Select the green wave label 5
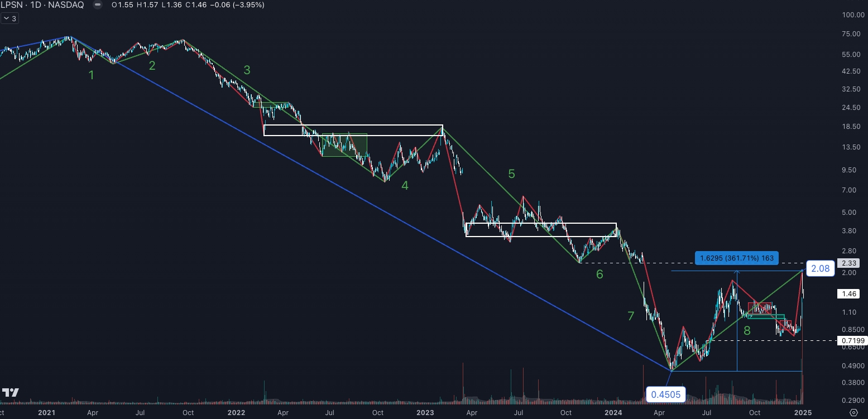The width and height of the screenshot is (868, 419). click(511, 174)
